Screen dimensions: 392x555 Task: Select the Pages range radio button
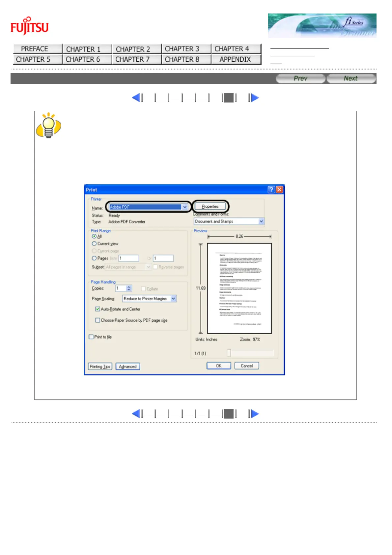[94, 258]
